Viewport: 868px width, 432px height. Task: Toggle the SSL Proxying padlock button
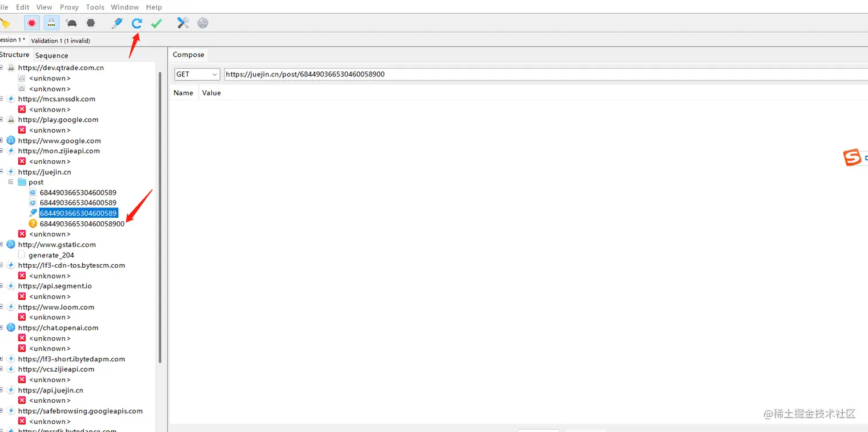[51, 23]
